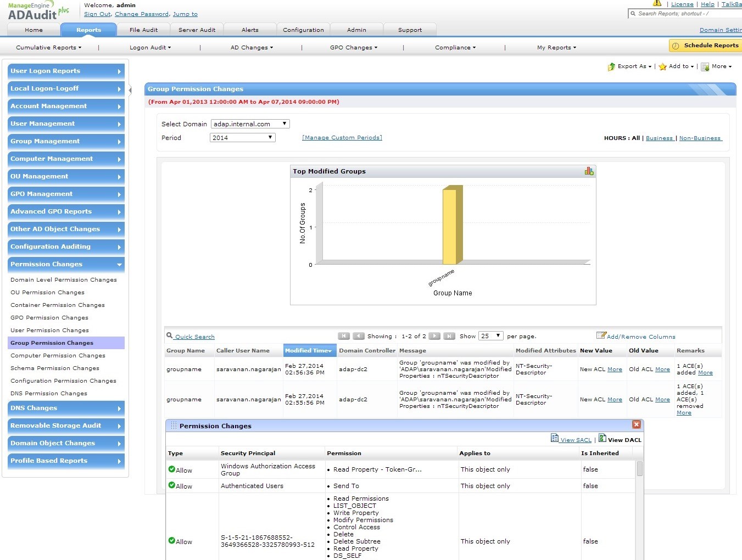The width and height of the screenshot is (742, 560).
Task: Open Manage Custom Periods link
Action: point(342,138)
